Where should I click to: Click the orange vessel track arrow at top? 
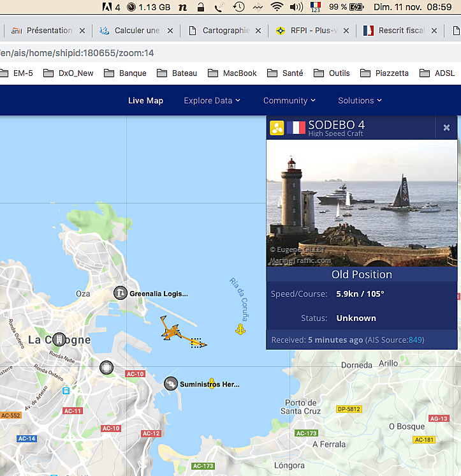point(163,319)
